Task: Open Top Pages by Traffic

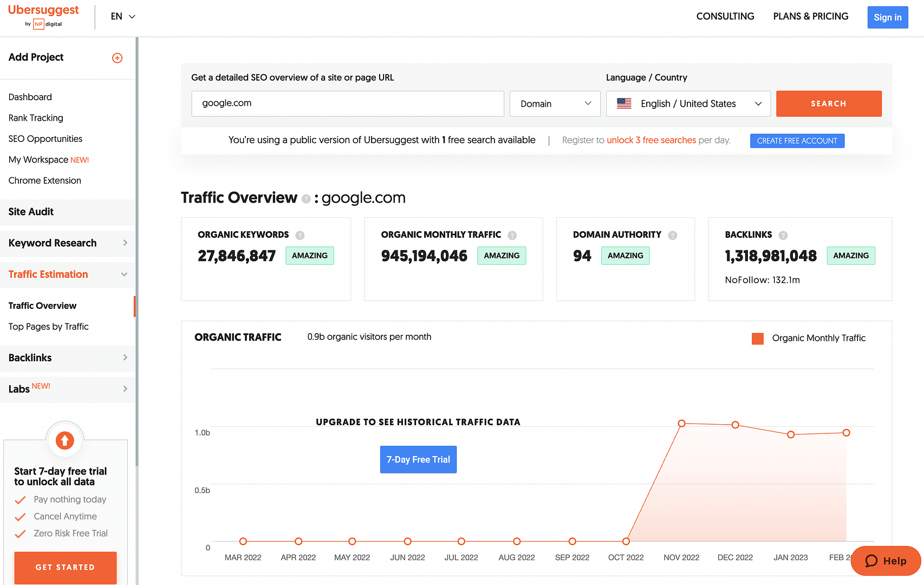Action: pyautogui.click(x=48, y=327)
